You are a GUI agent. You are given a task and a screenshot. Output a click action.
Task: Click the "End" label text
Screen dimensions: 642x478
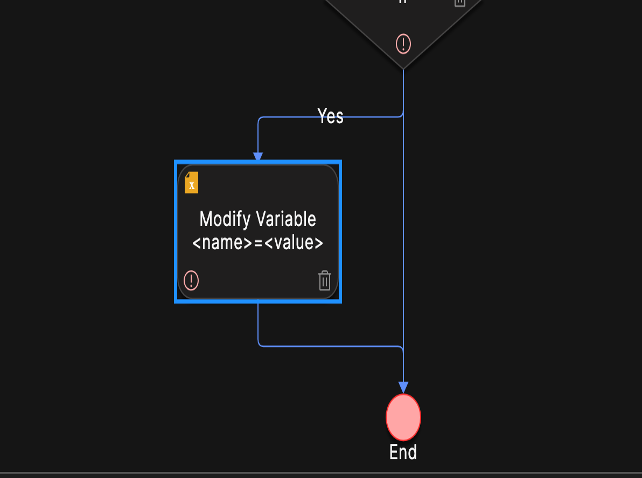click(403, 453)
